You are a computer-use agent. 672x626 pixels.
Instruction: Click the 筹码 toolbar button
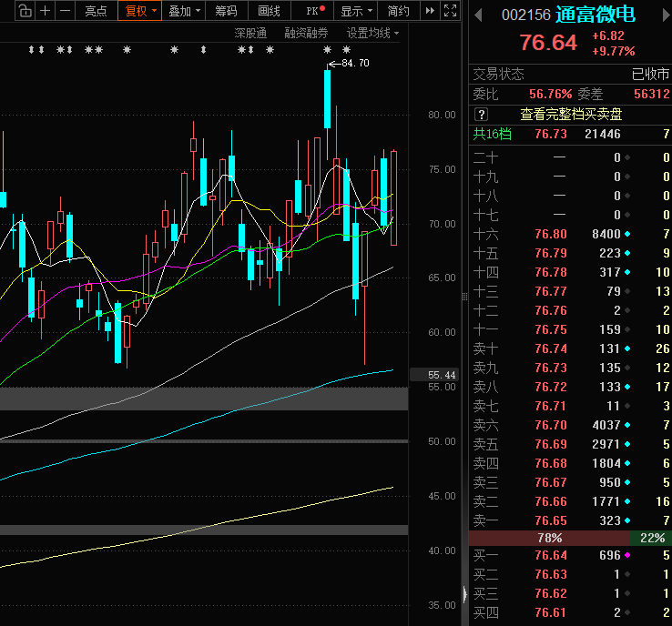(x=227, y=10)
